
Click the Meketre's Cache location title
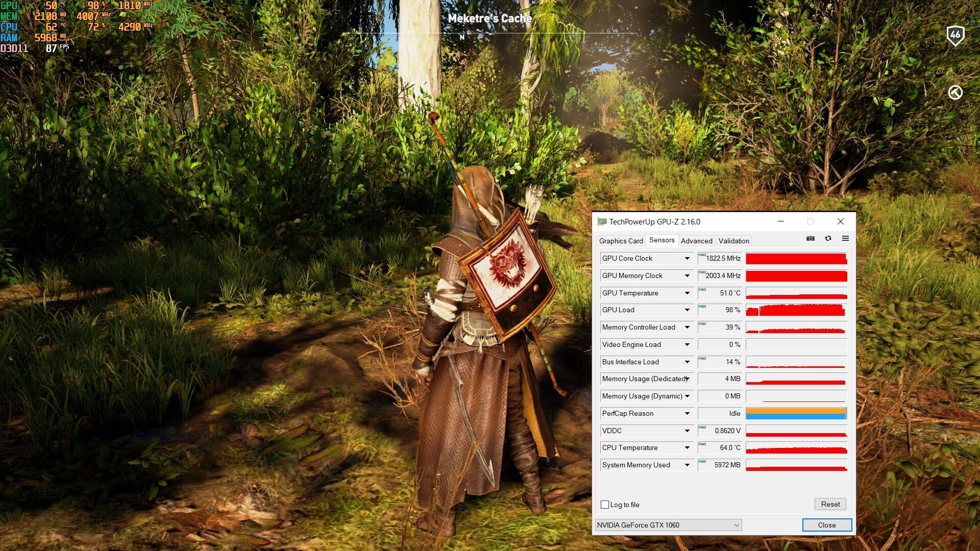click(489, 18)
